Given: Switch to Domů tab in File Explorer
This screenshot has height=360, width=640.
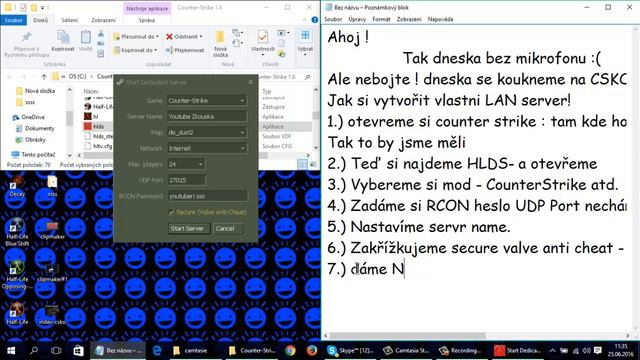Looking at the screenshot, I should click(40, 20).
